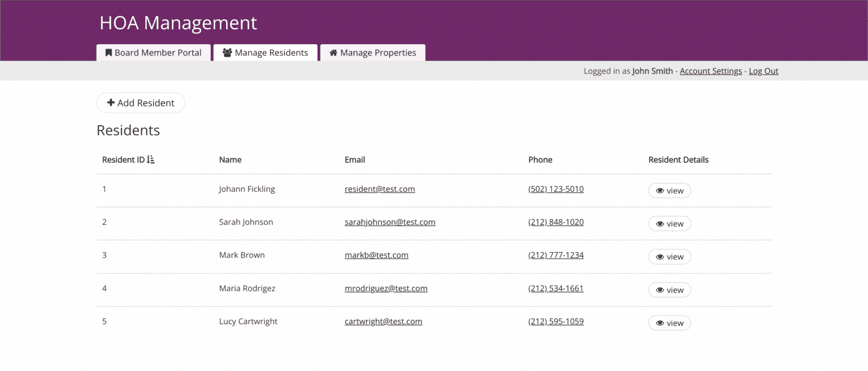868x371 pixels.
Task: Click Johann Fickling's phone number link
Action: pyautogui.click(x=555, y=188)
